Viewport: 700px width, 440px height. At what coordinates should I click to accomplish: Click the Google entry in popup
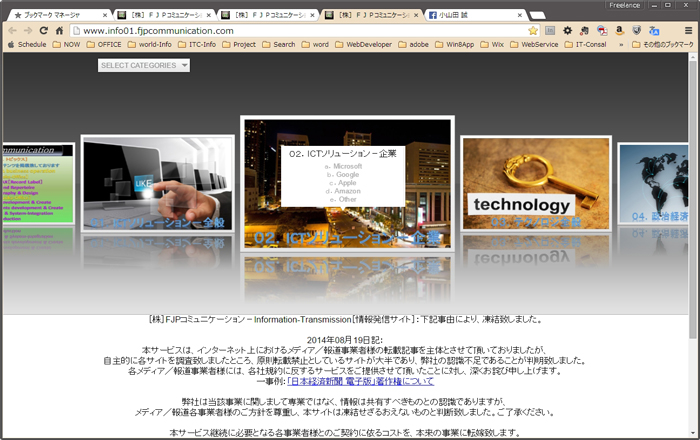[x=343, y=174]
